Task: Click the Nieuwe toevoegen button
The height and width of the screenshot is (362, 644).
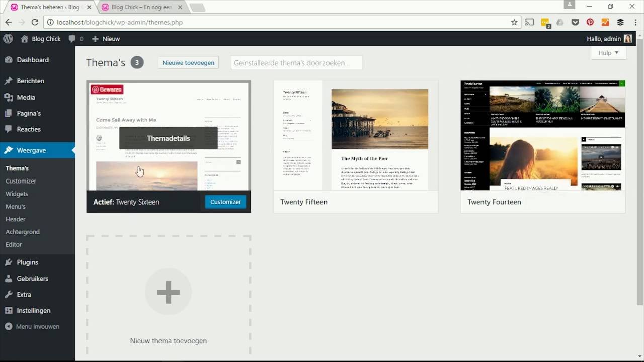Action: pos(188,62)
